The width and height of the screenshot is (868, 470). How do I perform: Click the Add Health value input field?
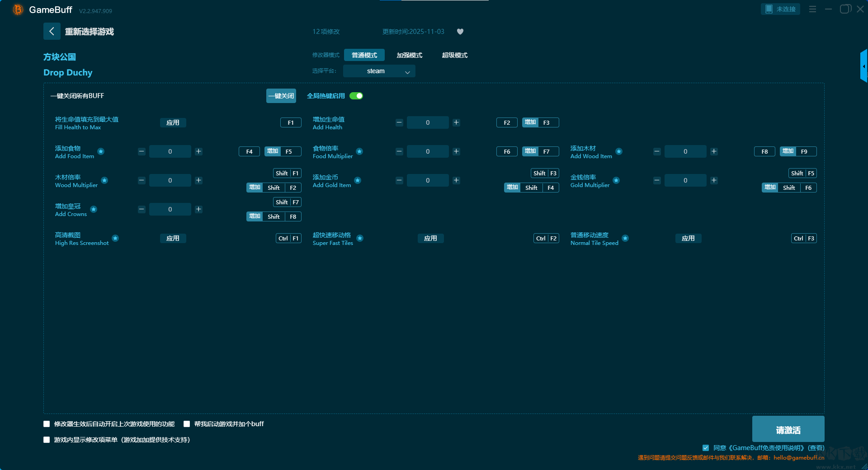point(428,122)
